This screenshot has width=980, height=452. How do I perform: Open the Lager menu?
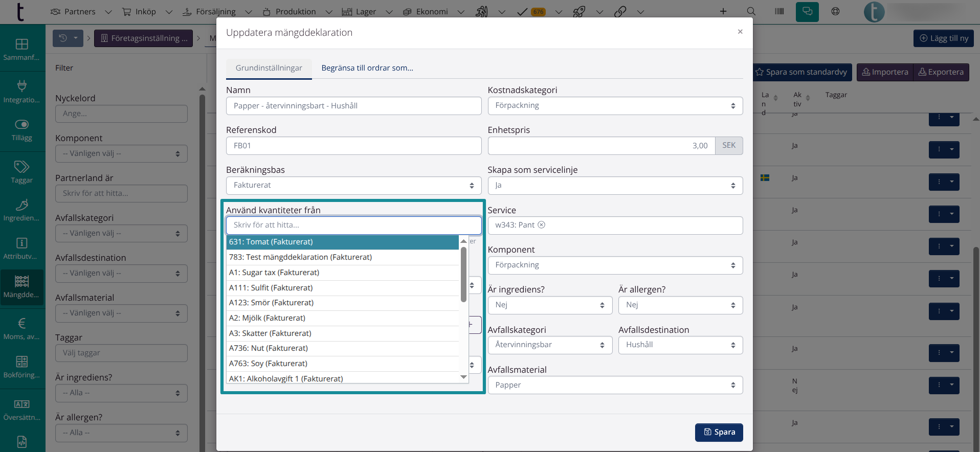(x=367, y=11)
